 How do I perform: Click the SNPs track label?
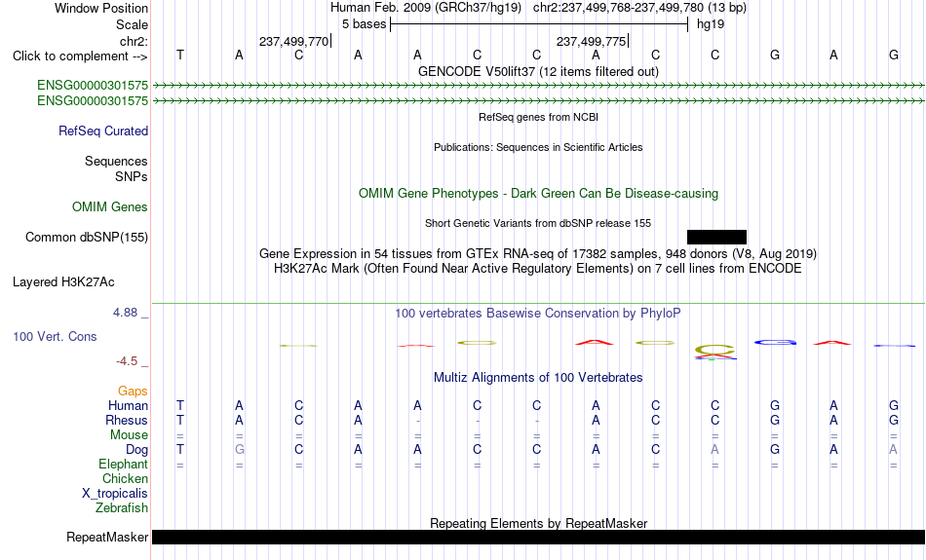tap(132, 176)
